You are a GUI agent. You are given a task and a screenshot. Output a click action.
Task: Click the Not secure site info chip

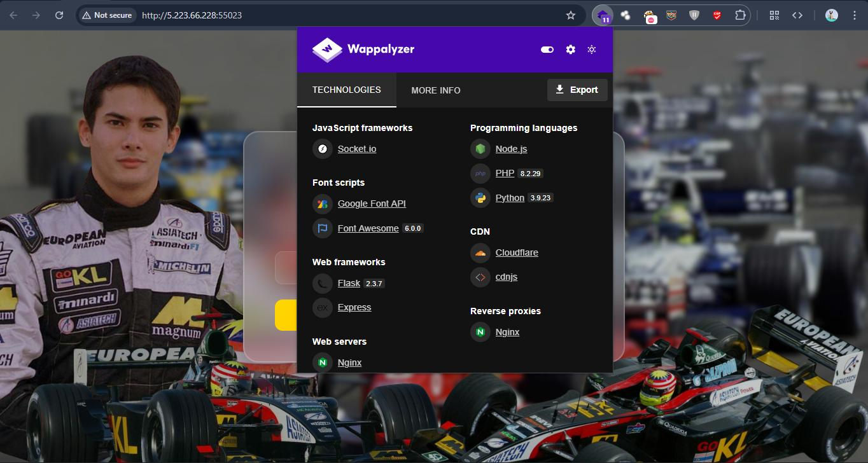pos(107,15)
